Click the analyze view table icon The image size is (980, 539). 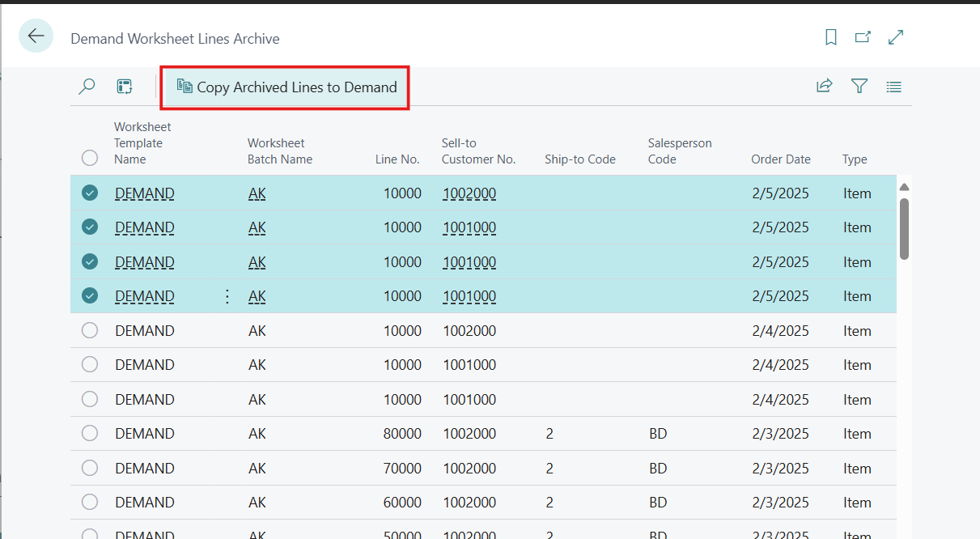[x=125, y=87]
